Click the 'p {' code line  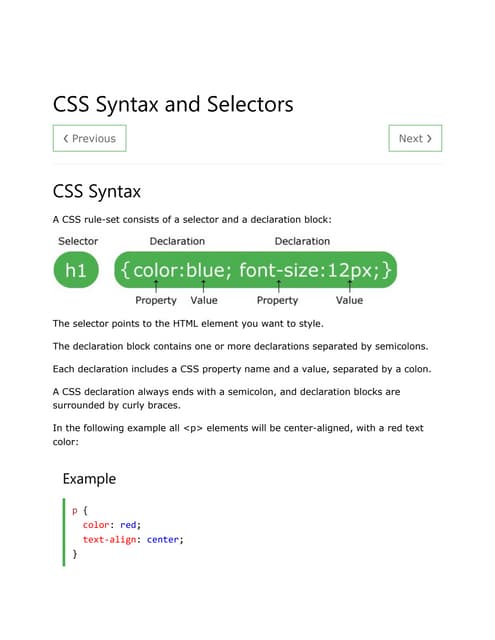80,511
